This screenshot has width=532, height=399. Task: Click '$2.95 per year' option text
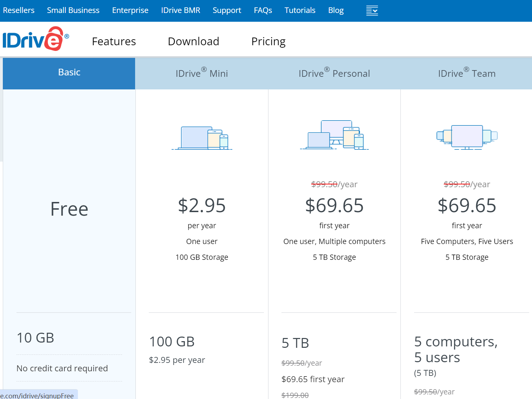pyautogui.click(x=177, y=360)
